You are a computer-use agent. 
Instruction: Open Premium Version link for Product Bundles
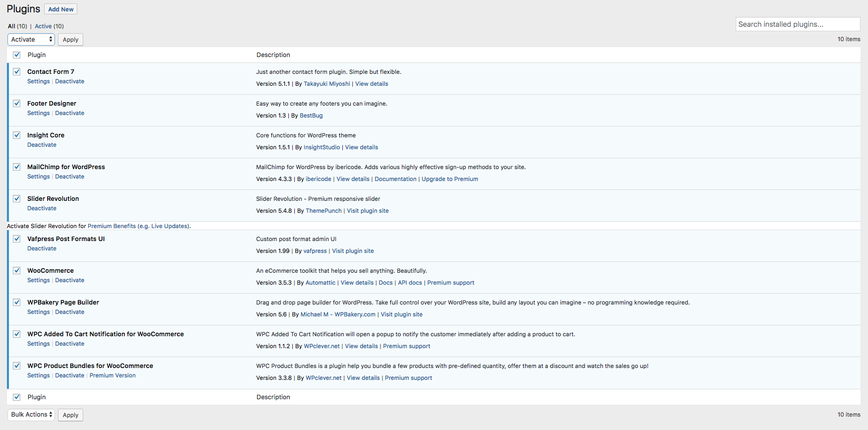(x=112, y=375)
